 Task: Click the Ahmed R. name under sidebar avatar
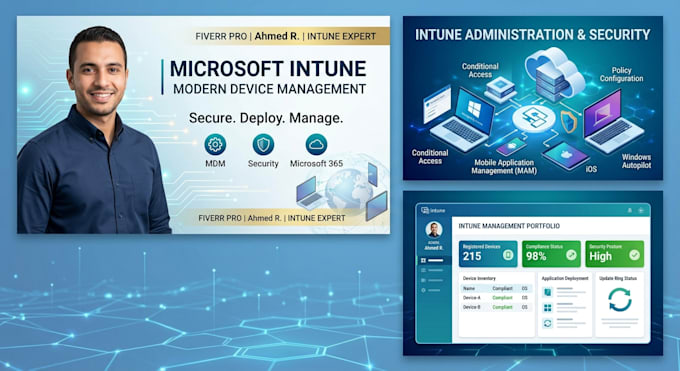pyautogui.click(x=434, y=248)
